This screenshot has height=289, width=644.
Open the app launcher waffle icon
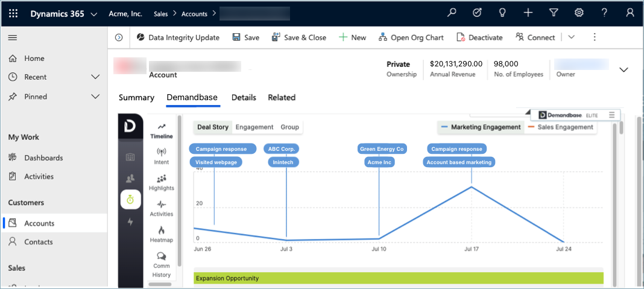click(x=13, y=13)
